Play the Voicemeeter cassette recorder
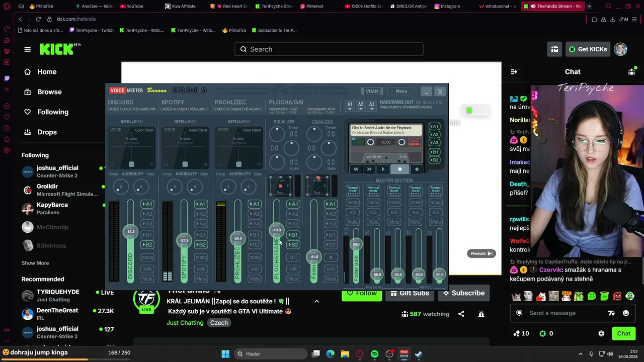644x362 pixels. click(383, 169)
